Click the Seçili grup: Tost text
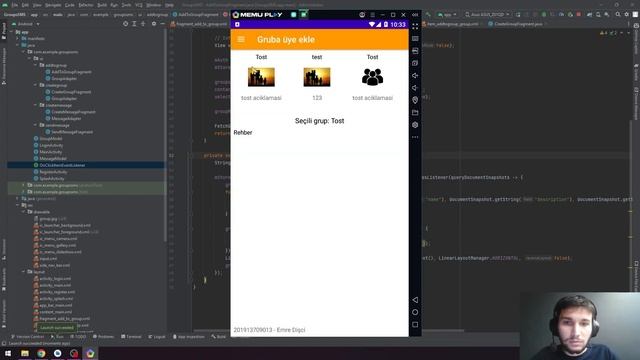This screenshot has width=640, height=360. click(x=320, y=121)
